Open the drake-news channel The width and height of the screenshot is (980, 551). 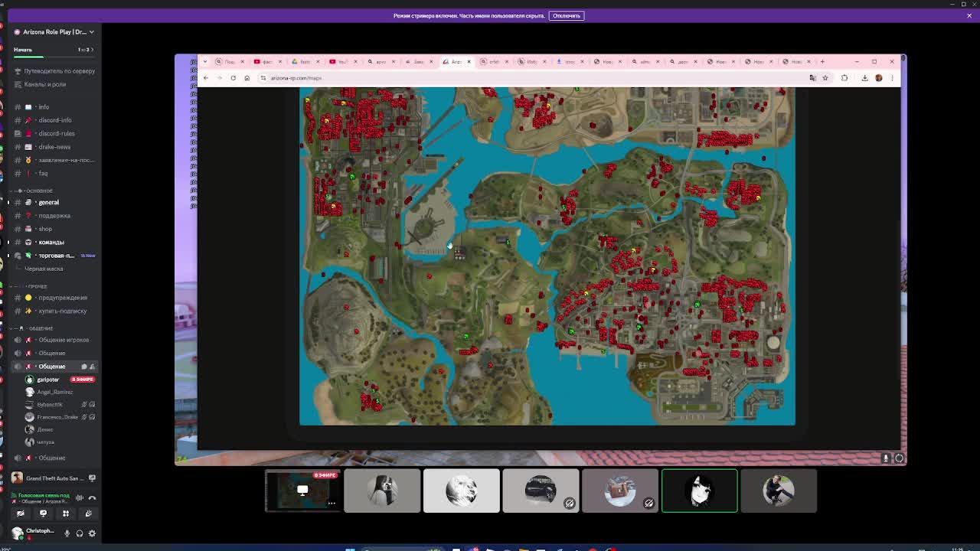[54, 147]
